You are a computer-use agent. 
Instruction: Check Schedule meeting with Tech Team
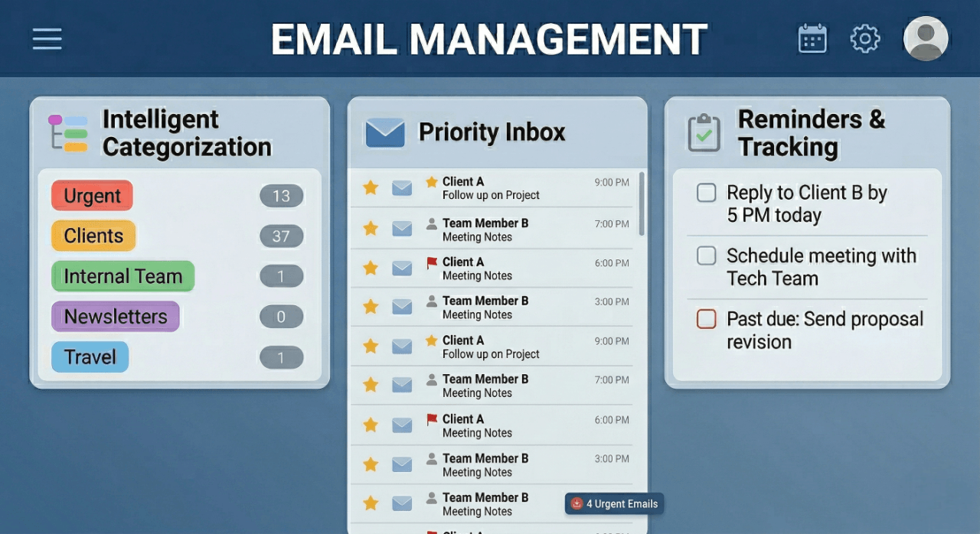coord(706,256)
